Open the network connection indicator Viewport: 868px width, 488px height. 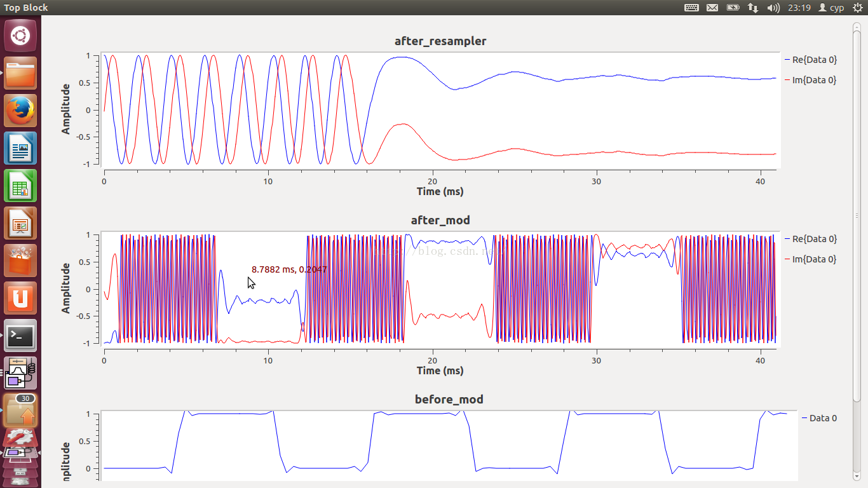point(753,8)
